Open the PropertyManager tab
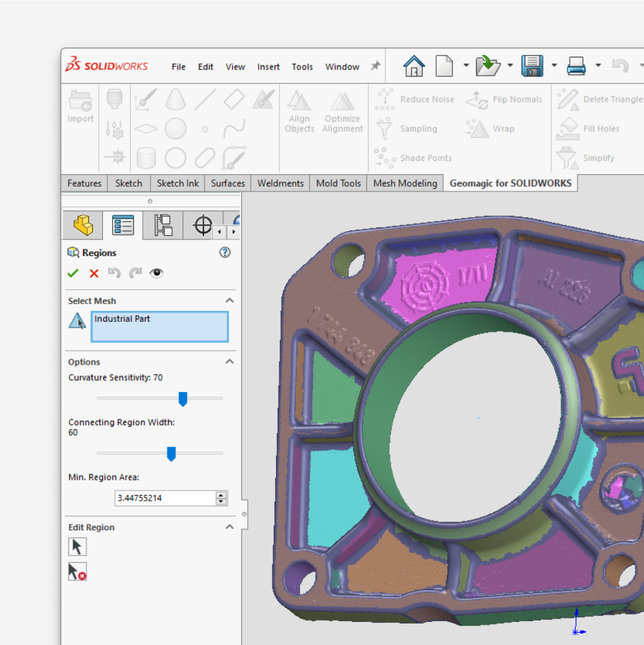 pyautogui.click(x=123, y=225)
